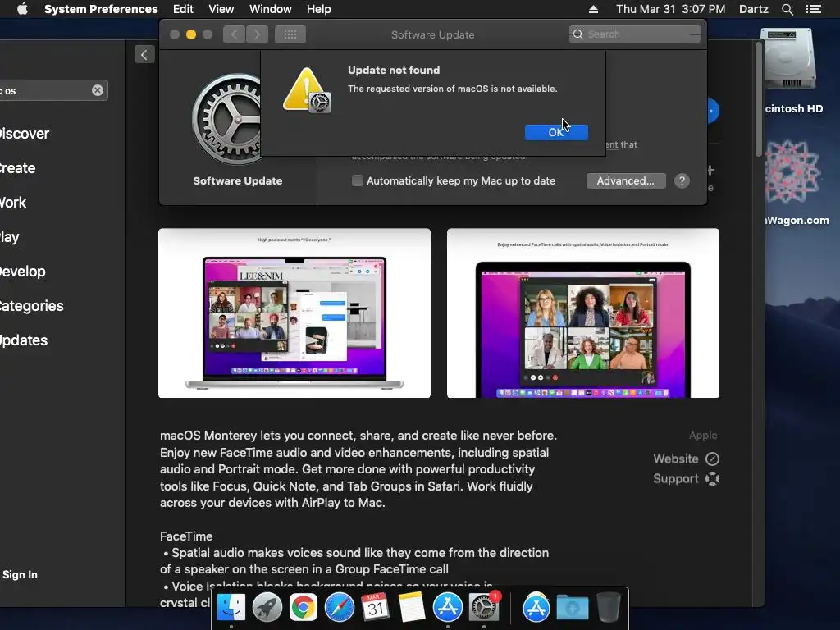840x630 pixels.
Task: Open the Help menu
Action: (x=319, y=9)
